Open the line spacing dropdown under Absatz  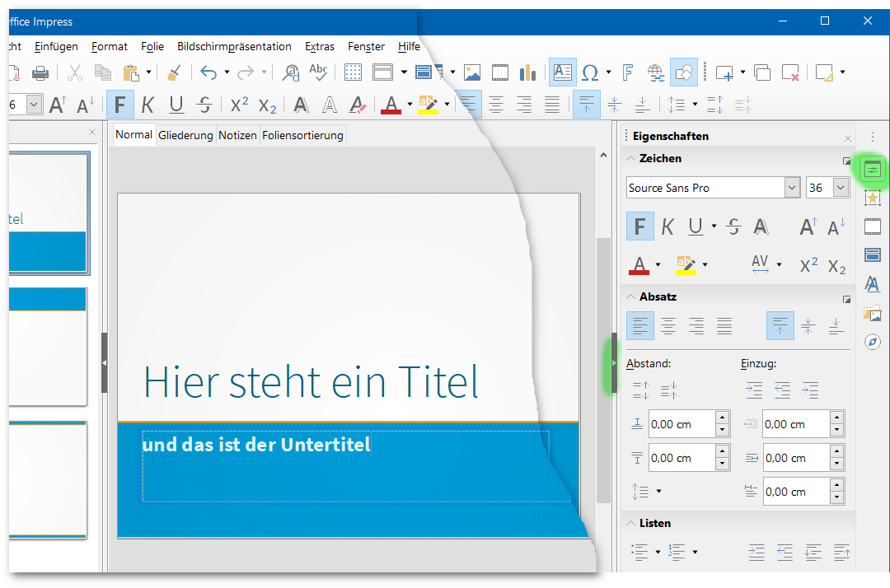(657, 491)
